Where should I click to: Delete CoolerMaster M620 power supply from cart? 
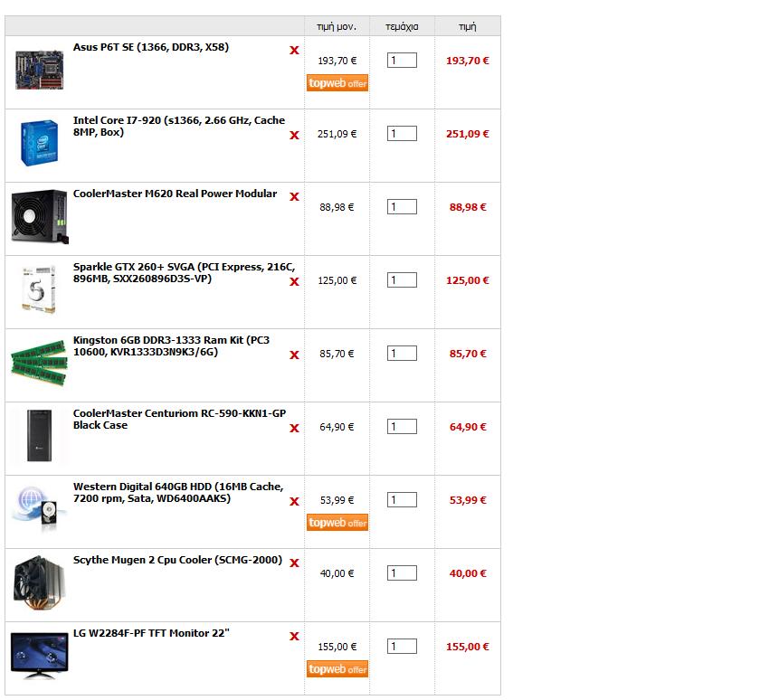pos(294,196)
